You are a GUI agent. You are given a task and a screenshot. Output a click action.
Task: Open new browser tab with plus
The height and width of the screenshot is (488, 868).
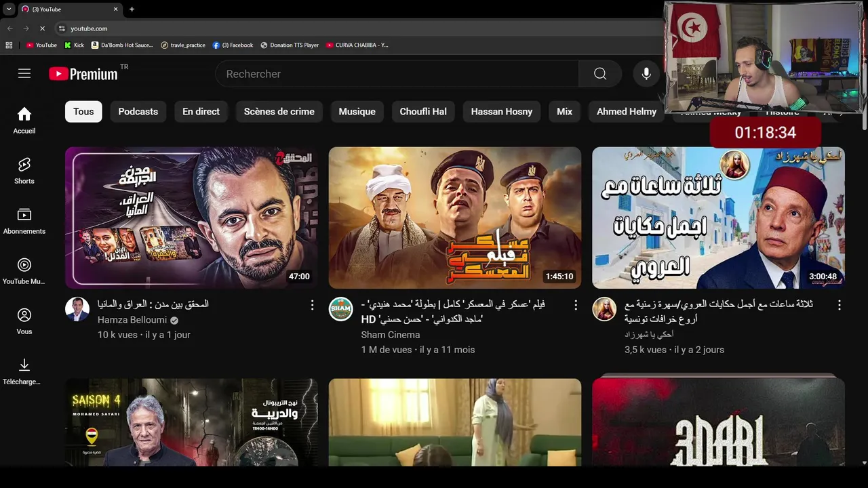coord(132,9)
